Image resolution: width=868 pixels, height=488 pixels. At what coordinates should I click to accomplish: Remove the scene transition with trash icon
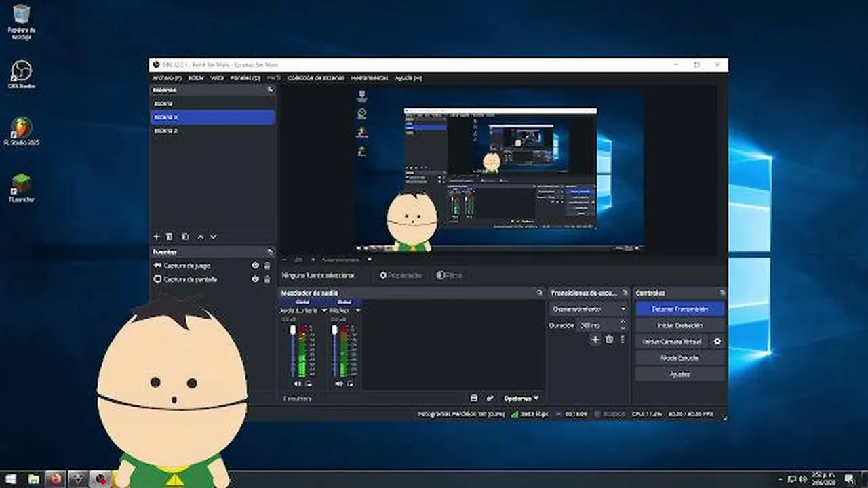click(609, 340)
